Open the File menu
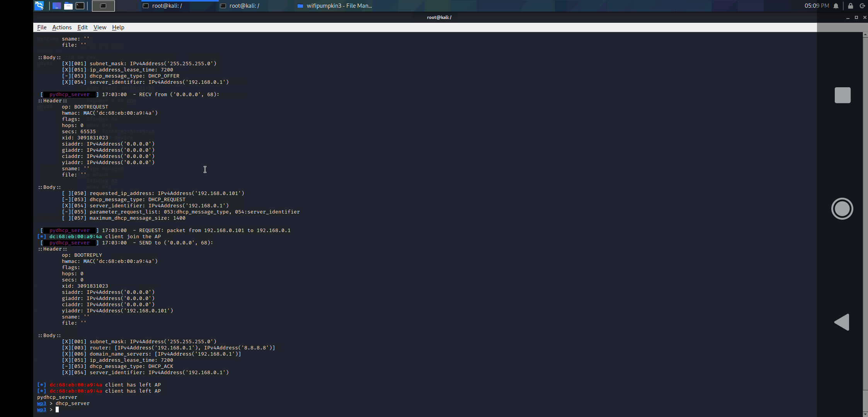868x417 pixels. pos(42,27)
